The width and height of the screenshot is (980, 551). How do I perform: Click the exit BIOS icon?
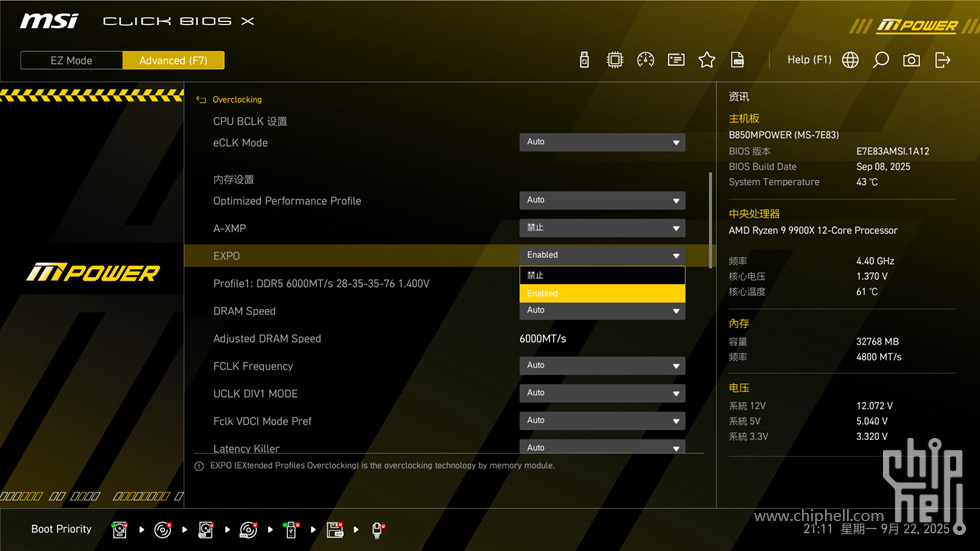(942, 60)
